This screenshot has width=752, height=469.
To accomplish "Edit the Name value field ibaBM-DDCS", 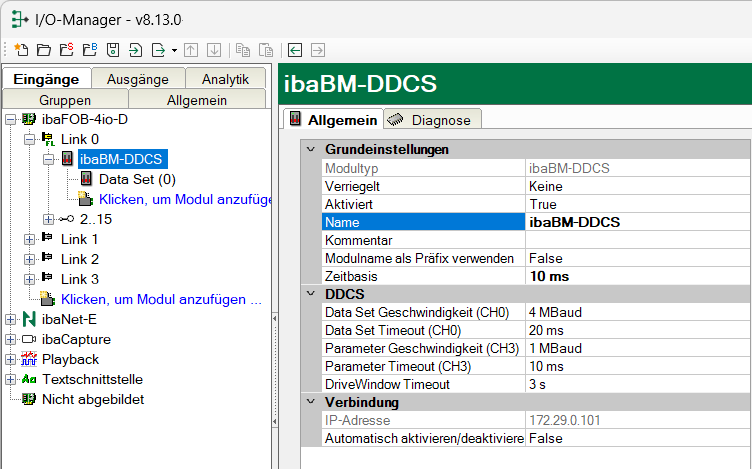I will pyautogui.click(x=638, y=222).
